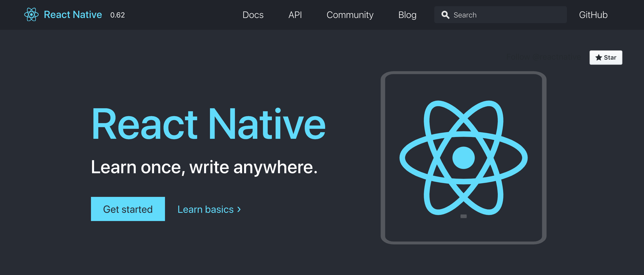Screen dimensions: 644x275
Task: Follow the Learn basics link
Action: point(205,209)
